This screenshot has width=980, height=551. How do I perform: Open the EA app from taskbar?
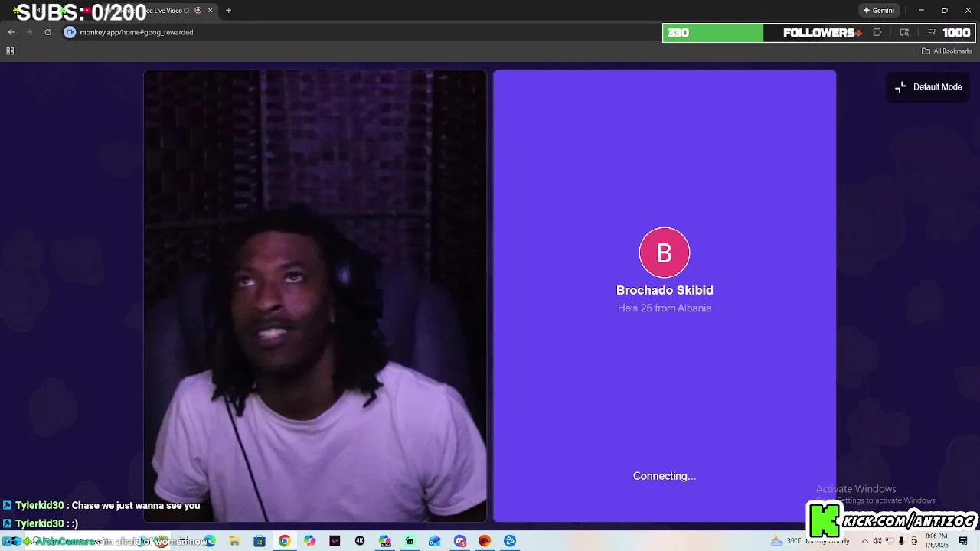tap(485, 541)
